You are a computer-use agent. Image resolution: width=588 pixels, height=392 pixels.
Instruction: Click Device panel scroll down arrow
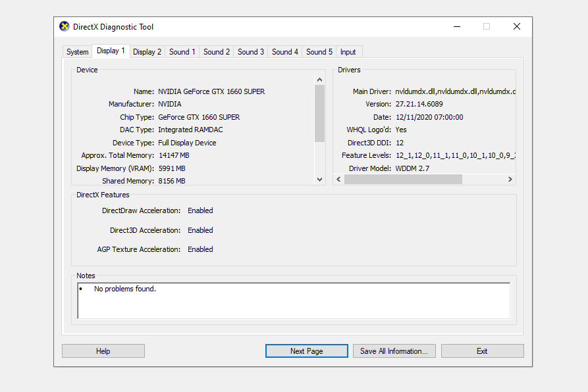tap(319, 180)
